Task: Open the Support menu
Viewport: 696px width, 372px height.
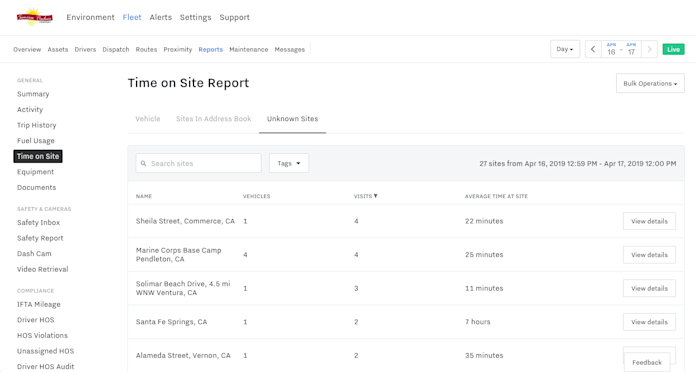Action: tap(234, 17)
